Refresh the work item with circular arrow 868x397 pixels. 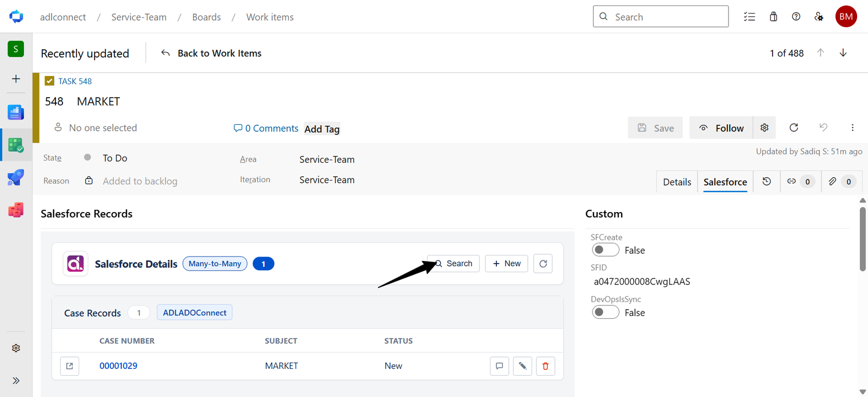pos(794,127)
